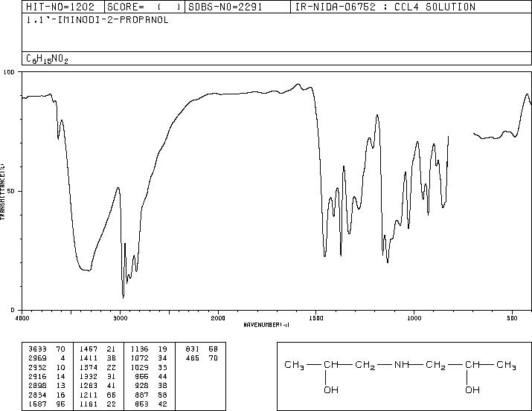Image resolution: width=532 pixels, height=411 pixels.
Task: Click the 1136 peak table entry
Action: [149, 349]
